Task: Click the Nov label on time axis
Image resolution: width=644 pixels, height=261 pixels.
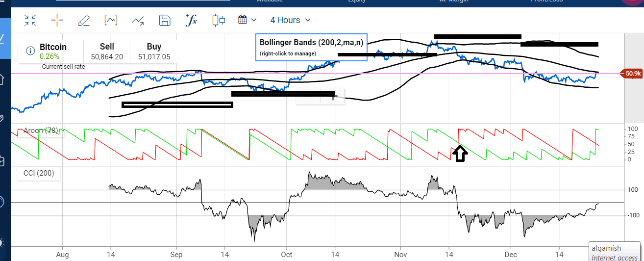Action: [x=400, y=255]
